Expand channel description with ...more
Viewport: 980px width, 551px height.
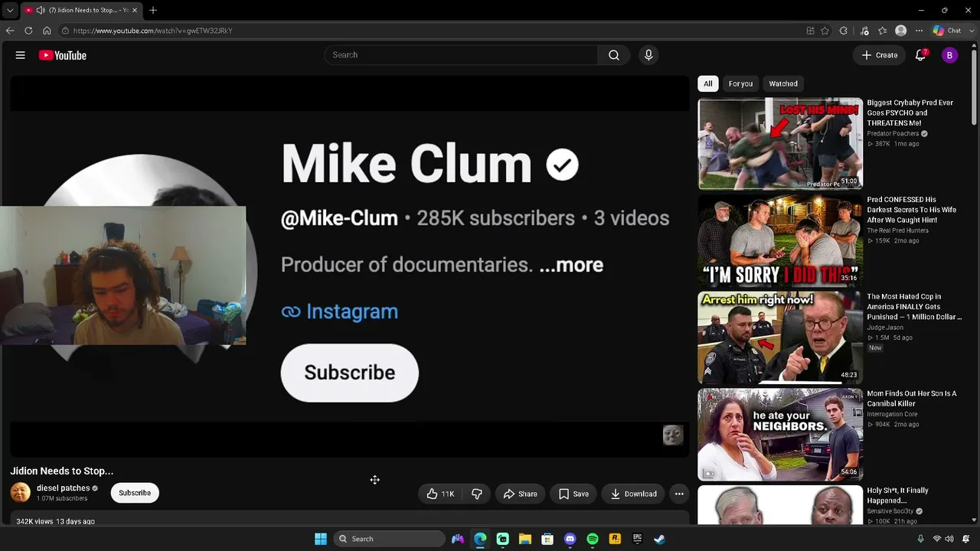pyautogui.click(x=571, y=265)
